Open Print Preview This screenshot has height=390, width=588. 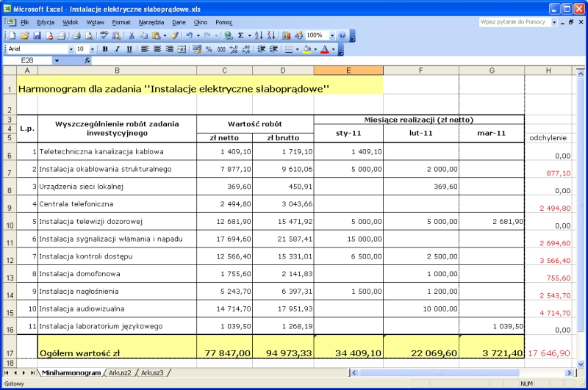[x=89, y=35]
